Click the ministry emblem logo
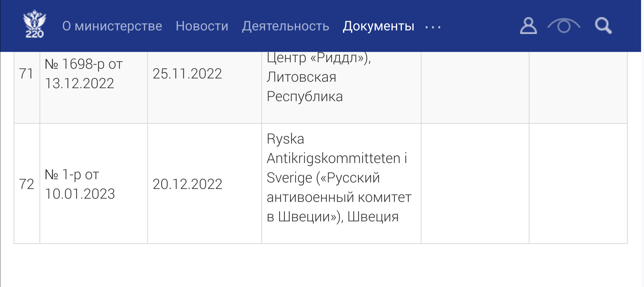644x287 pixels. (35, 25)
